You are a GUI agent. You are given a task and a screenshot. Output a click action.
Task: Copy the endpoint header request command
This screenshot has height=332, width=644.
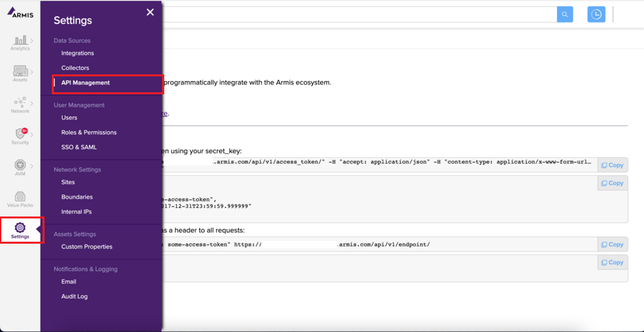[612, 244]
